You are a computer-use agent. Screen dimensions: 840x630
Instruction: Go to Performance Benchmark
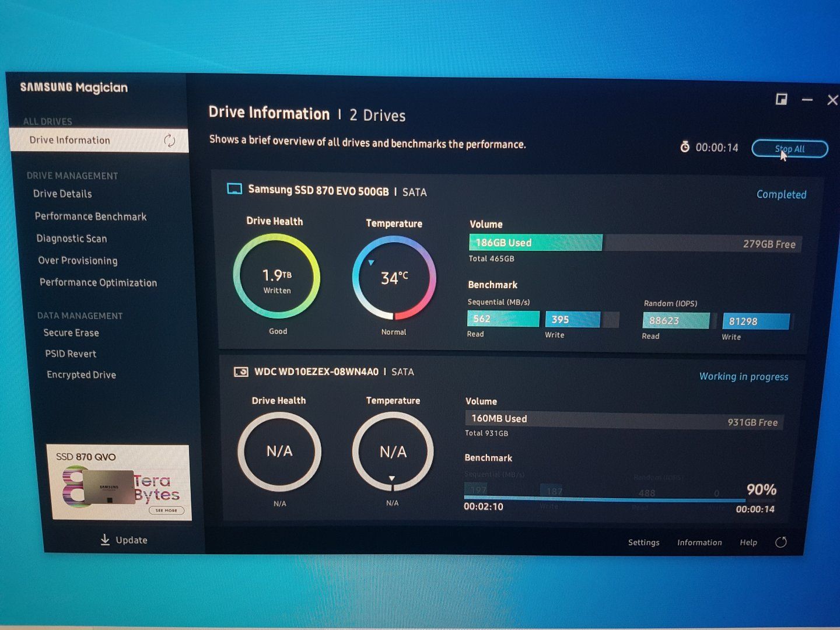coord(90,216)
